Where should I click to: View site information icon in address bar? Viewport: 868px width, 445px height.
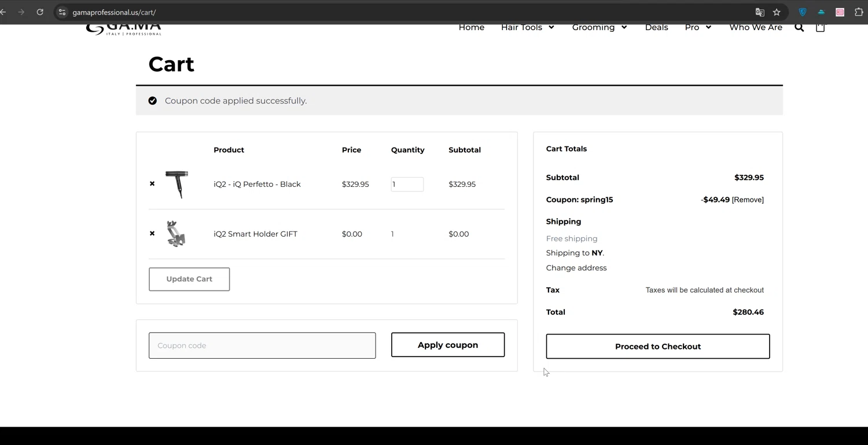(x=62, y=12)
